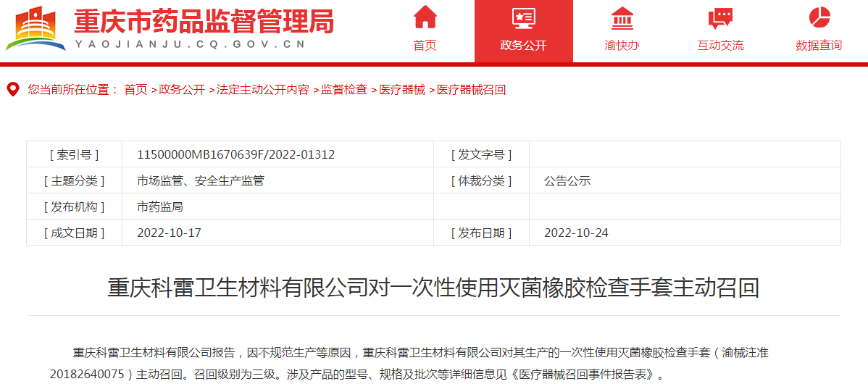This screenshot has height=384, width=868.
Task: Go to 法定主动公开内容 in the breadcrumb
Action: [x=262, y=90]
